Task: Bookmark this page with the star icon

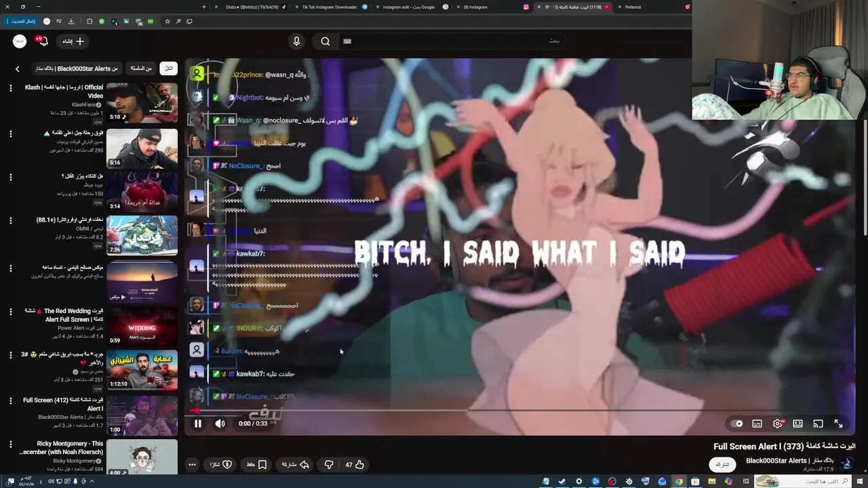Action: 167,21
